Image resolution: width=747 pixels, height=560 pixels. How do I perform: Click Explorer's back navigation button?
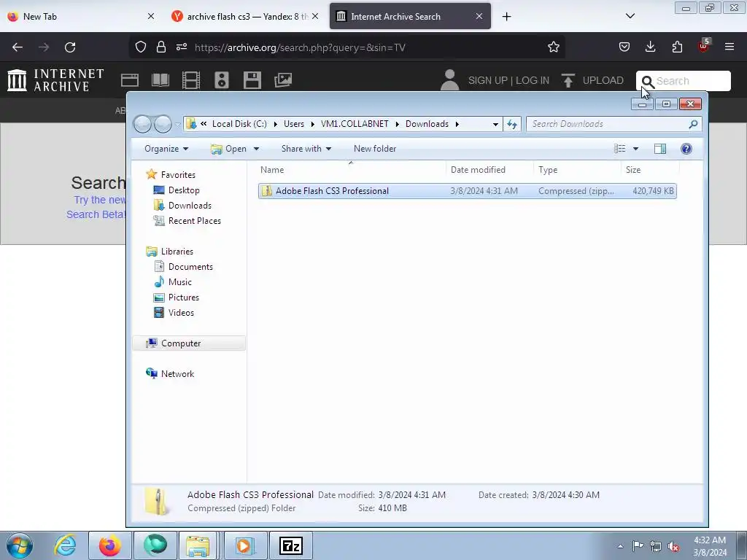point(142,124)
